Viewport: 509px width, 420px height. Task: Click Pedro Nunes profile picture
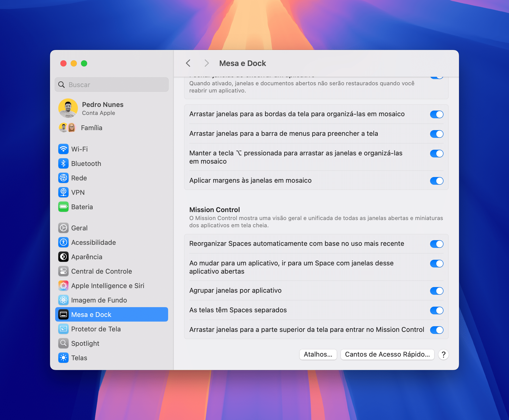tap(68, 108)
